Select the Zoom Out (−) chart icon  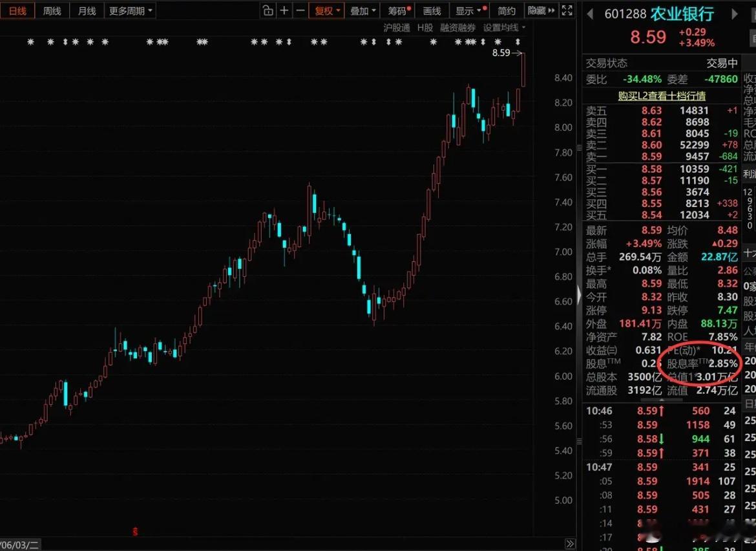(301, 10)
